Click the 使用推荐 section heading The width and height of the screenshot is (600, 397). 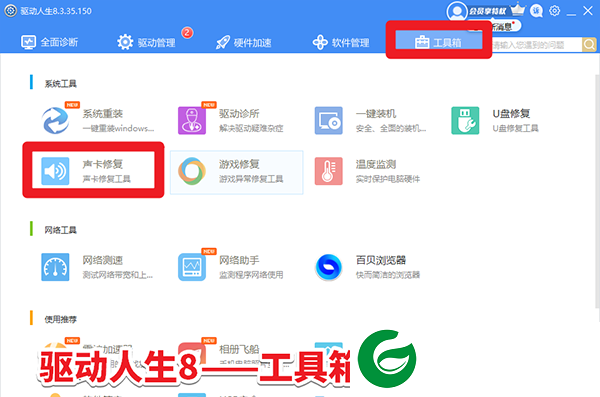pyautogui.click(x=60, y=319)
